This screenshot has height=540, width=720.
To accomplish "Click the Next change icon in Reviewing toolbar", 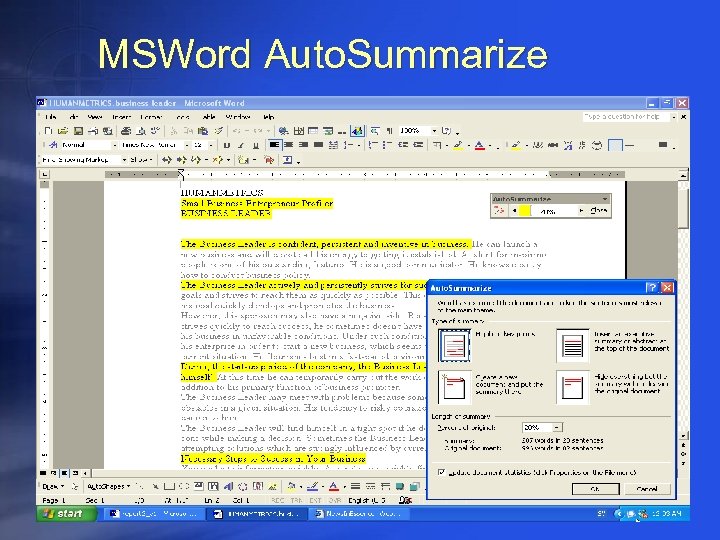I will click(181, 160).
